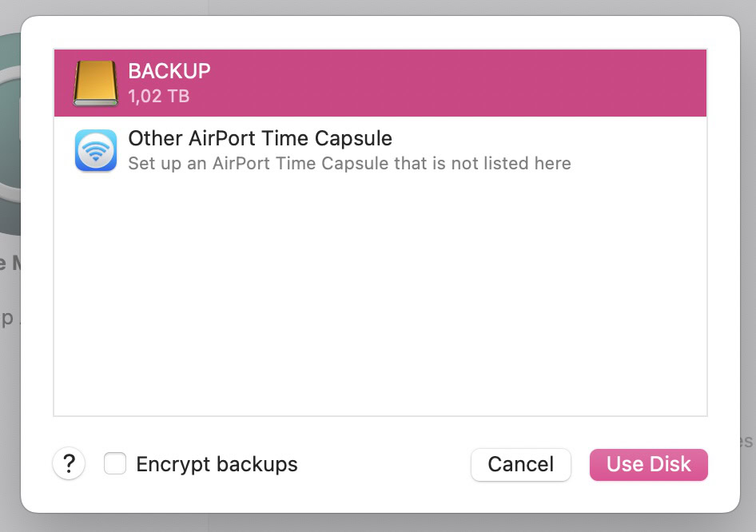Click the "Encrypt backups" label text
This screenshot has height=532, width=756.
point(217,464)
